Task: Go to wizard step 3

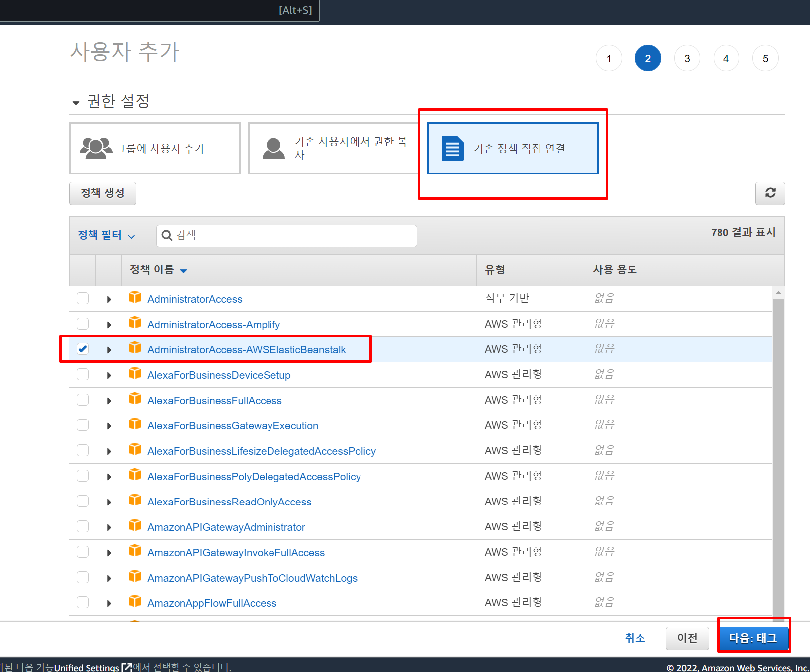Action: [687, 58]
